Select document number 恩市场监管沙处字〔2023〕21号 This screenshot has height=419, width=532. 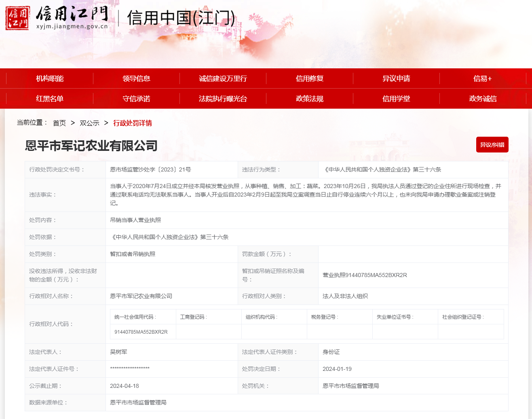tap(150, 169)
